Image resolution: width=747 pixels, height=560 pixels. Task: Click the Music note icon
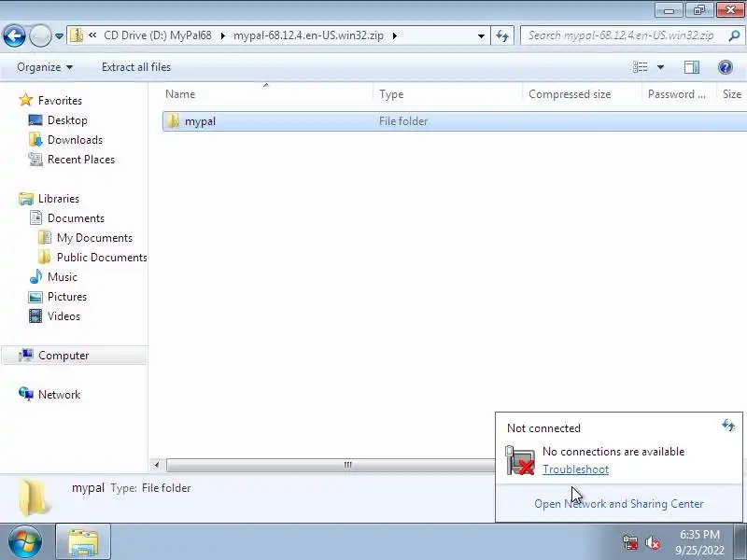point(35,276)
